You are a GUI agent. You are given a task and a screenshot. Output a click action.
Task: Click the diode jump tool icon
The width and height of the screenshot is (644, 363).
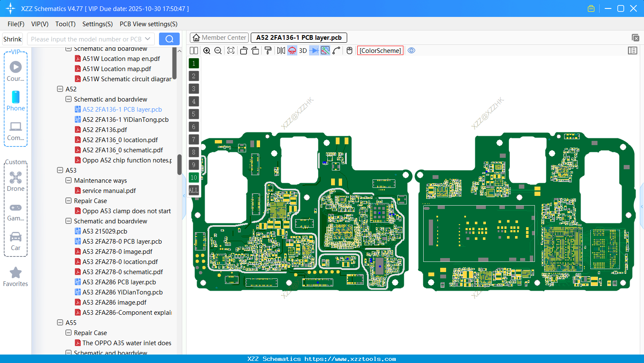pos(313,50)
